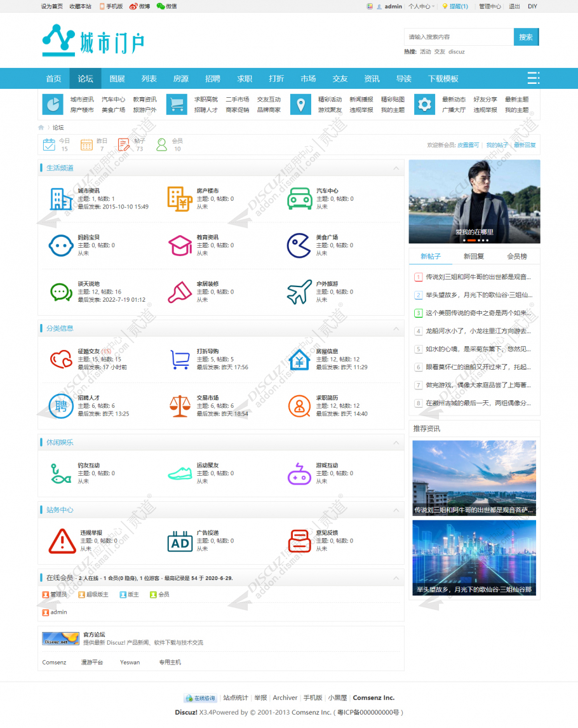The width and height of the screenshot is (578, 728).
Task: Open the 游戏互动 gamepad icon
Action: click(x=299, y=473)
